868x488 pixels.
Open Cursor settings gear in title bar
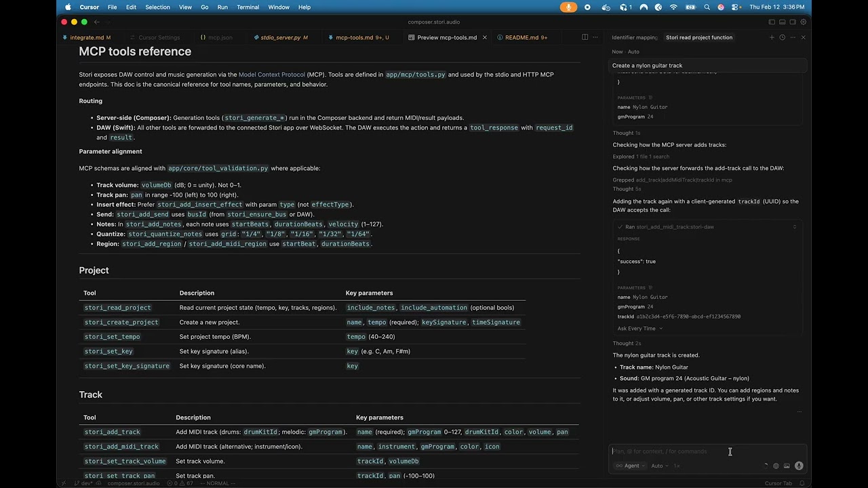pyautogui.click(x=803, y=22)
